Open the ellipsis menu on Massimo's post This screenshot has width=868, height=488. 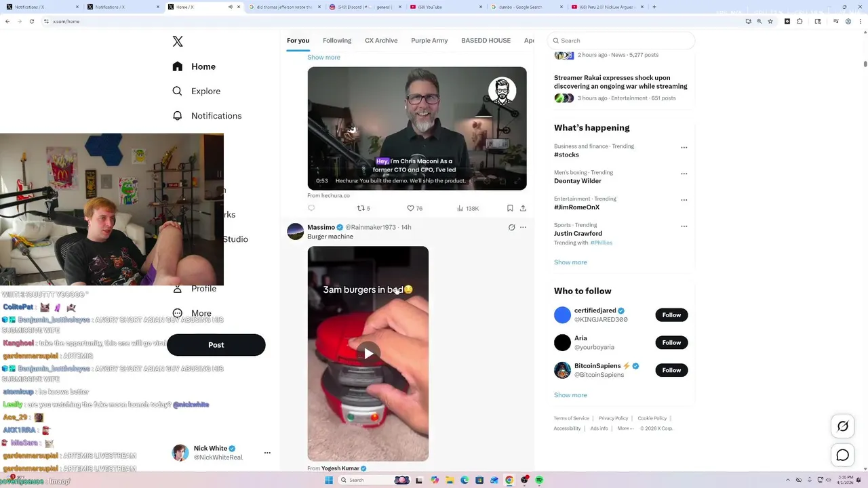pyautogui.click(x=523, y=228)
